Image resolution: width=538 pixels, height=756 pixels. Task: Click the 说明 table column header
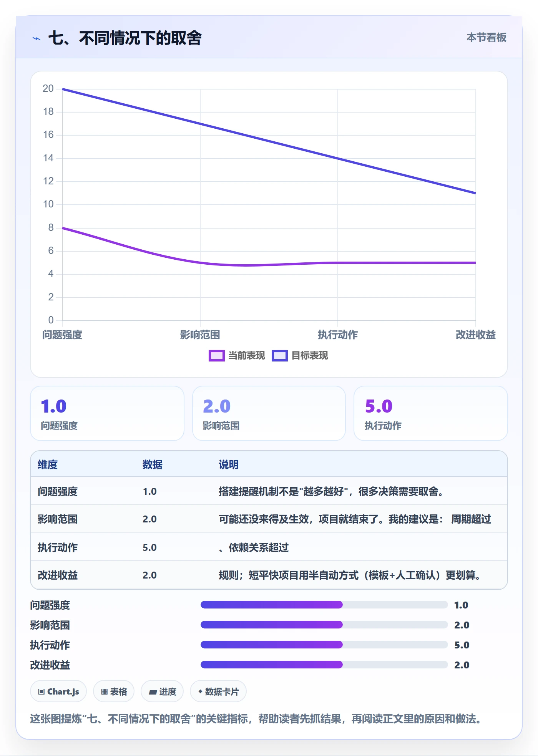pos(229,464)
